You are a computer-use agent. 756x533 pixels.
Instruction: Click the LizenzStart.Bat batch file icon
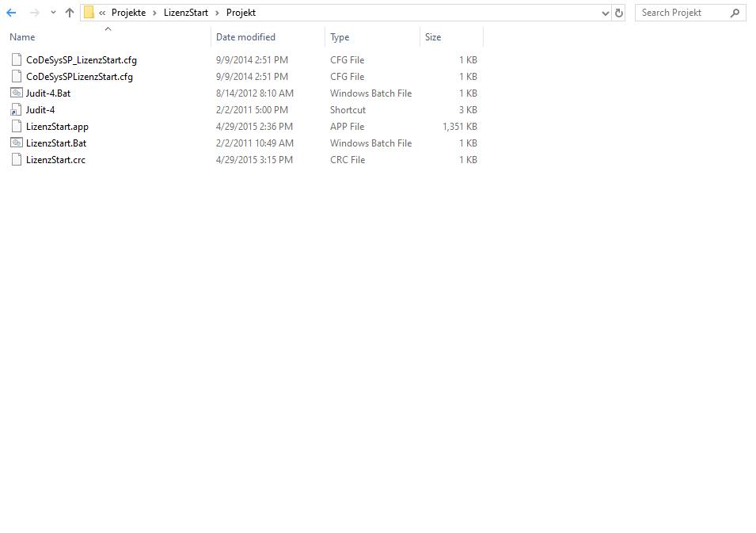(17, 143)
